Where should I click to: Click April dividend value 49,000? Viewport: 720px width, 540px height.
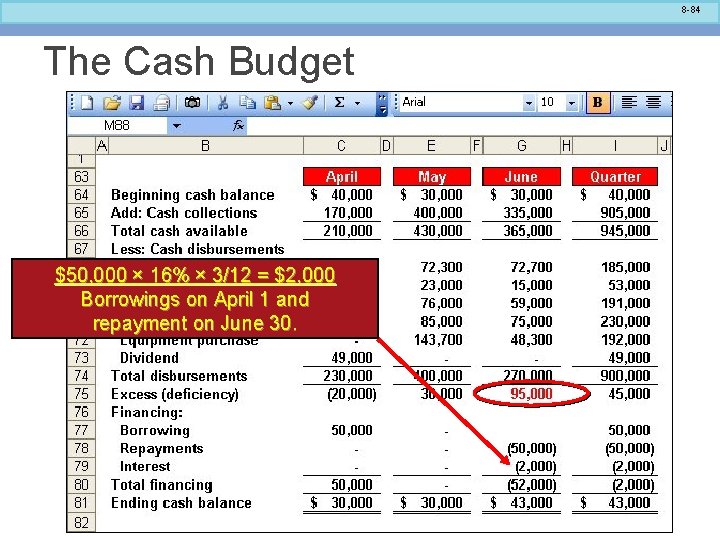pos(352,358)
